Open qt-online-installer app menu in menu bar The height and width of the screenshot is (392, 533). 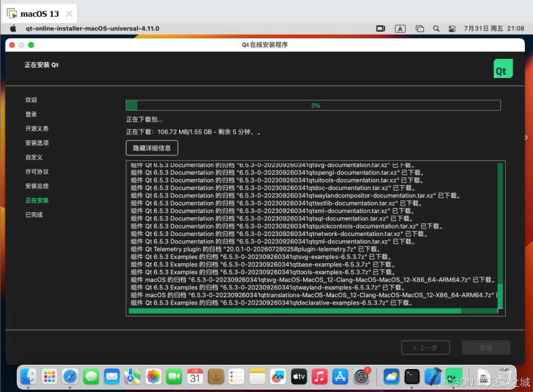(92, 28)
